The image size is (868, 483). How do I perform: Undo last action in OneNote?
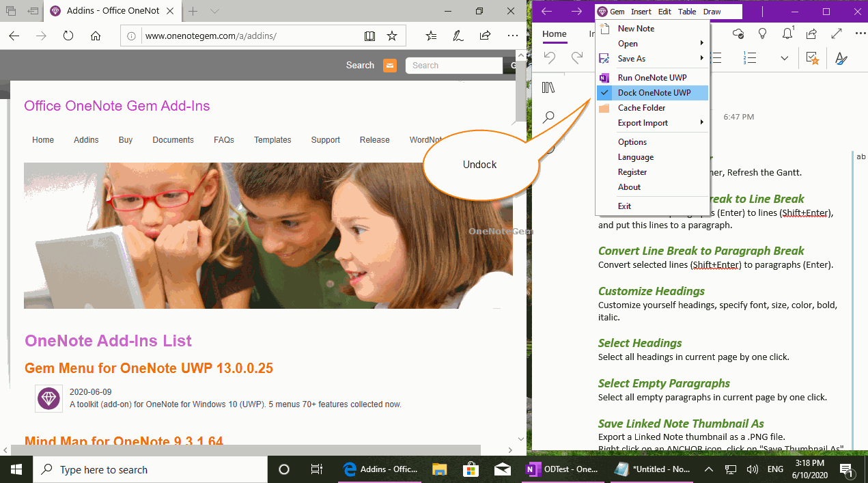(x=550, y=59)
